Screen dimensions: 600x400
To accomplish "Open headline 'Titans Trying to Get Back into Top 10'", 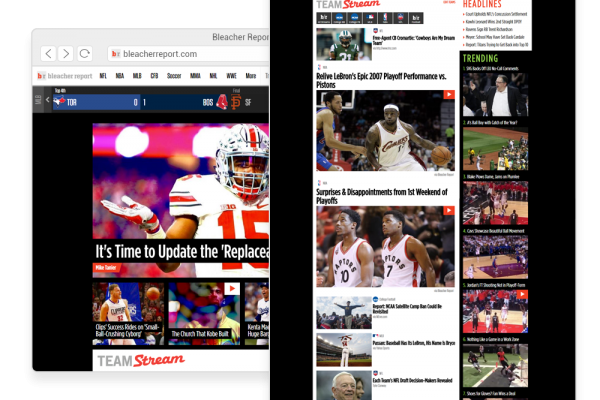I will [x=497, y=45].
